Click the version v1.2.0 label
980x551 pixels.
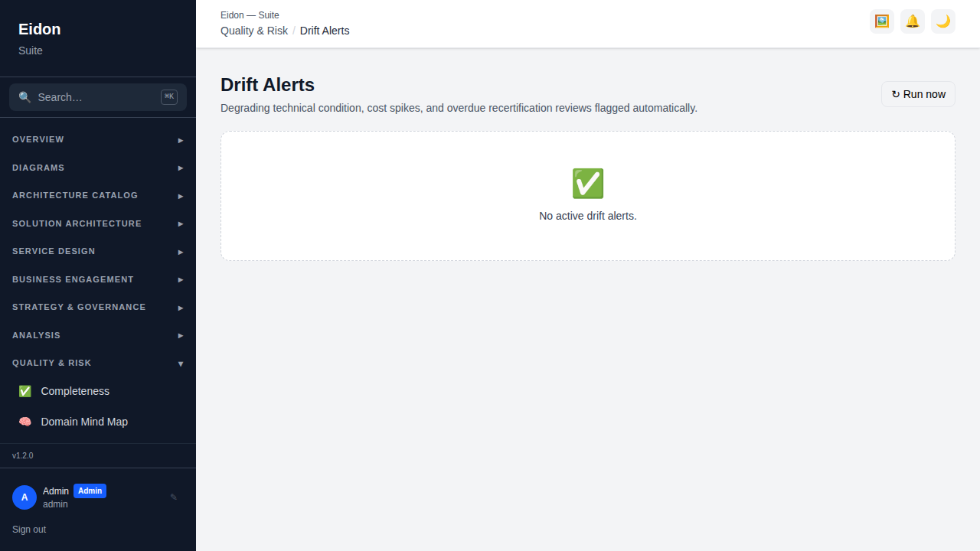(23, 455)
